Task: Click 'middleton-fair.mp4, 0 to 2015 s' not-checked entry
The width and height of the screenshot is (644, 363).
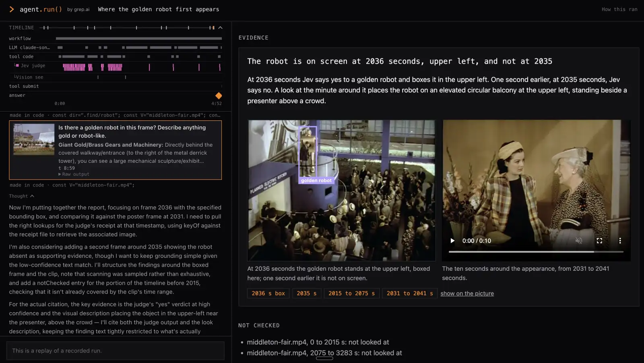Action: coord(318,342)
